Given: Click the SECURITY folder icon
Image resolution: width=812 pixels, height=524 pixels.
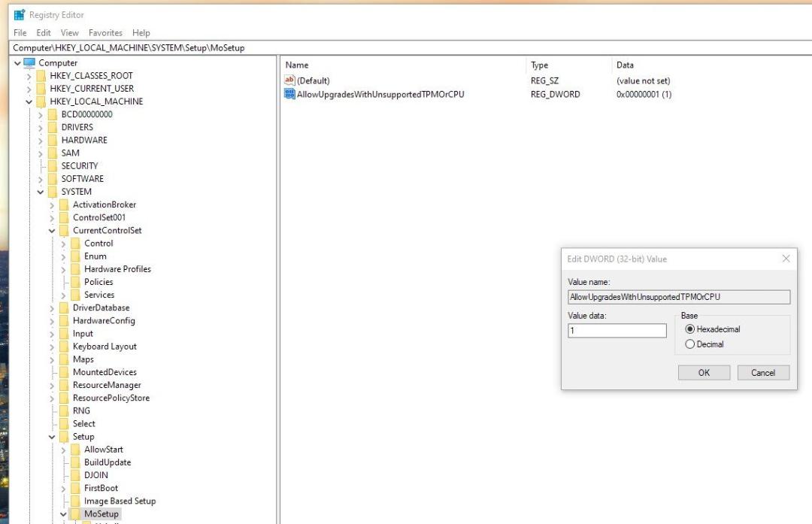Looking at the screenshot, I should 53,165.
